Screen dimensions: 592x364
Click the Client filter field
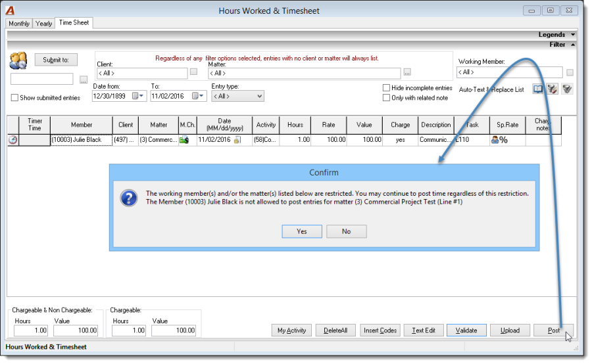[142, 73]
